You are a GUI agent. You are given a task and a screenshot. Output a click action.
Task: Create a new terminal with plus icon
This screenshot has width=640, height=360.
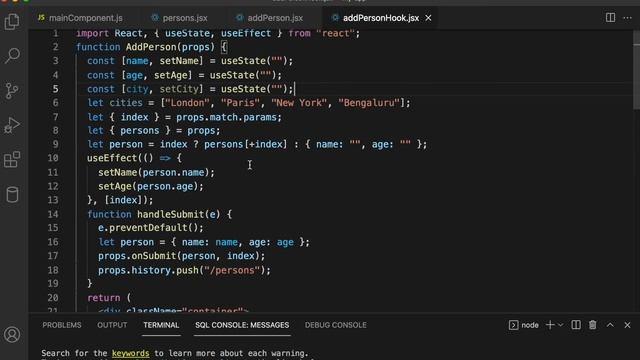[x=550, y=325]
